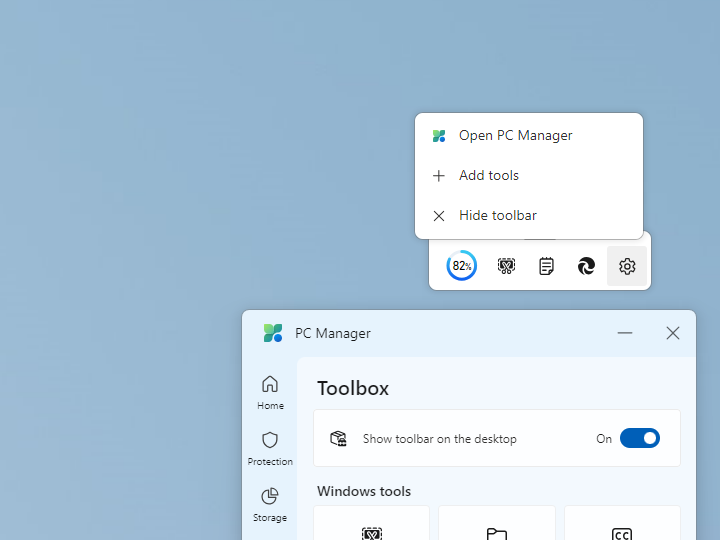Click the Toolbox heading
Screen dimensions: 720x540
pyautogui.click(x=353, y=388)
